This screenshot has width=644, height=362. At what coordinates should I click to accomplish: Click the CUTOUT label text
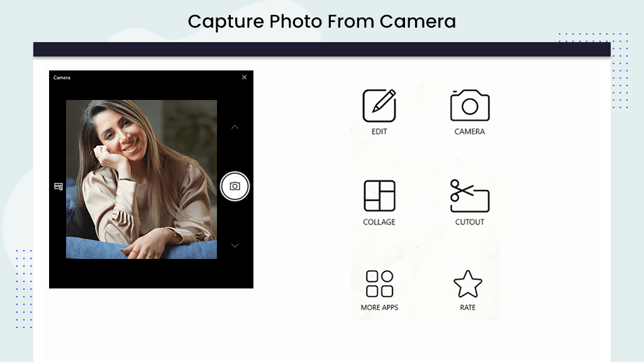(469, 222)
